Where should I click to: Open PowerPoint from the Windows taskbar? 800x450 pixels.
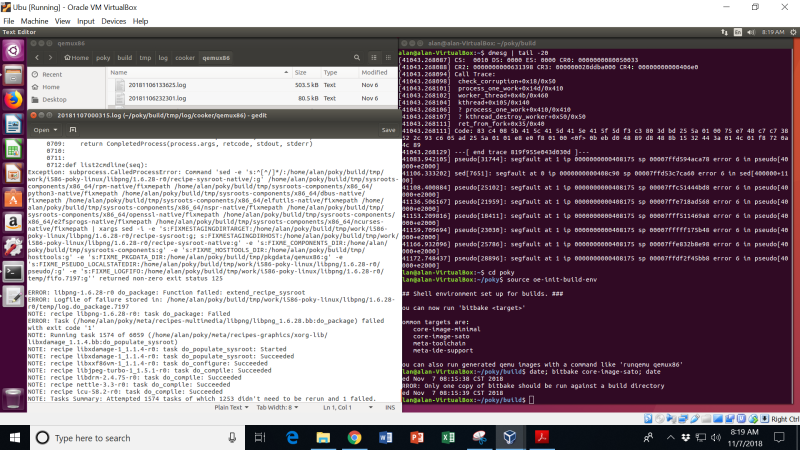click(417, 437)
